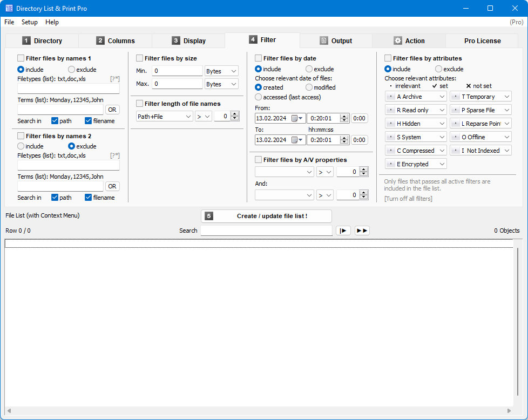Select the modified date radio button
The image size is (528, 420).
309,87
